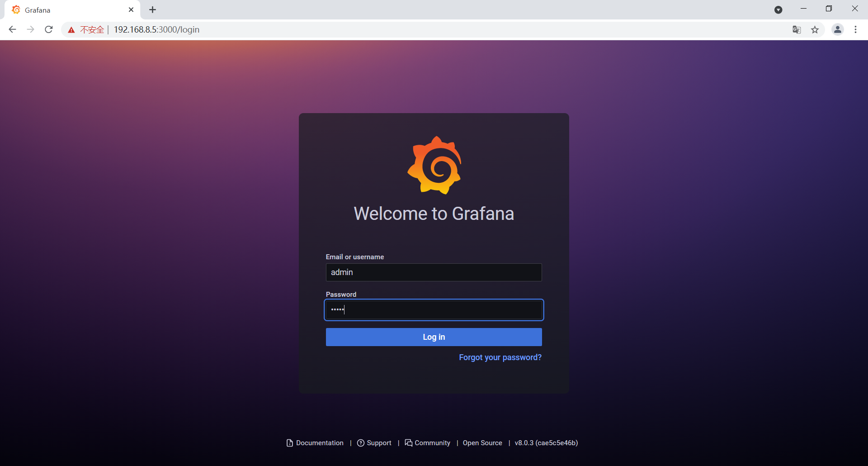Viewport: 868px width, 466px height.
Task: Open a new browser tab
Action: point(152,10)
